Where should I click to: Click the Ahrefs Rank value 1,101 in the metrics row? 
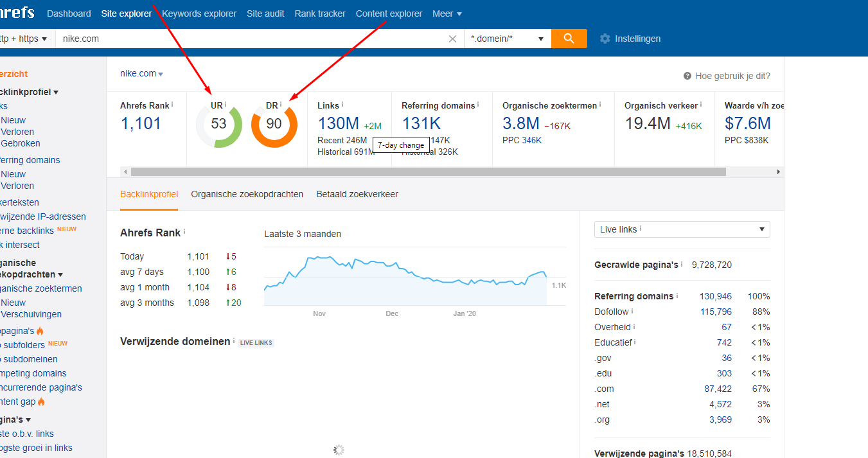pyautogui.click(x=141, y=123)
